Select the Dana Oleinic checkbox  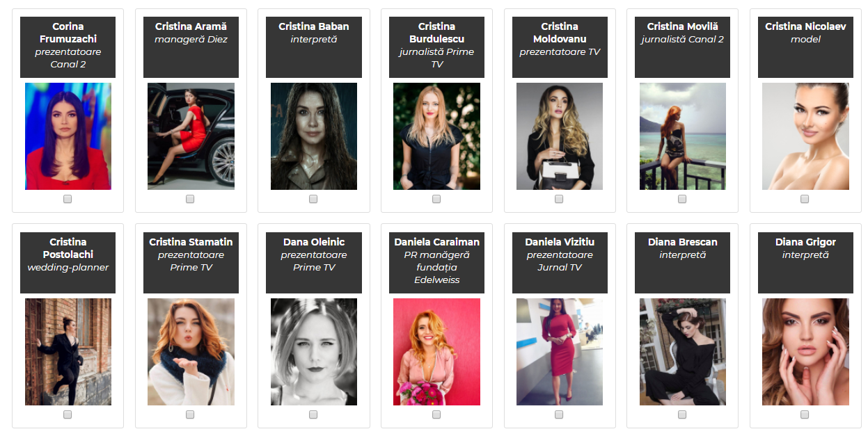point(313,414)
